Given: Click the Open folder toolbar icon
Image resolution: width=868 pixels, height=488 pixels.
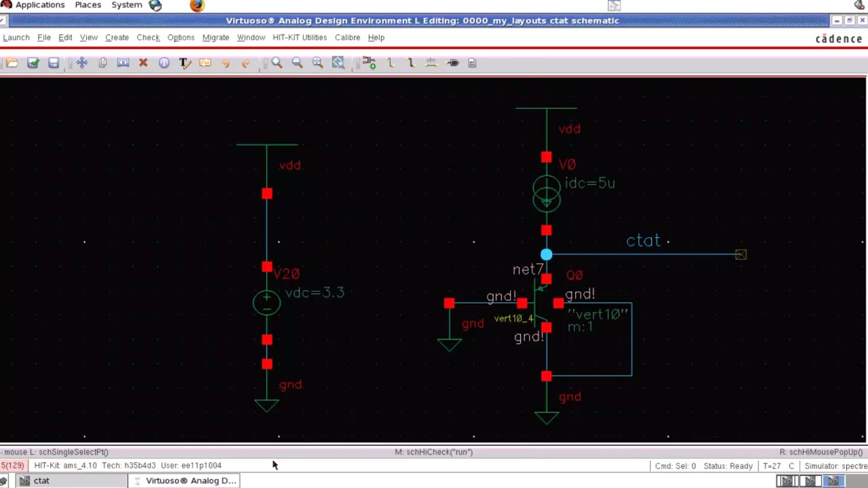Looking at the screenshot, I should pyautogui.click(x=12, y=63).
